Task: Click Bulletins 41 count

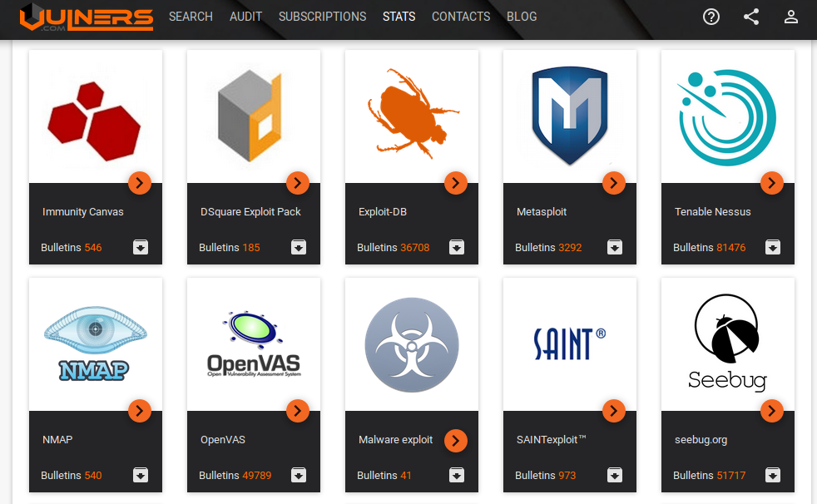Action: point(384,476)
